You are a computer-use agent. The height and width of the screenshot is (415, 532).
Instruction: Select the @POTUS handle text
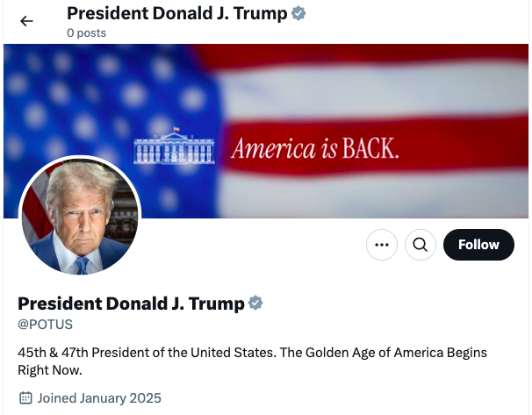[45, 325]
